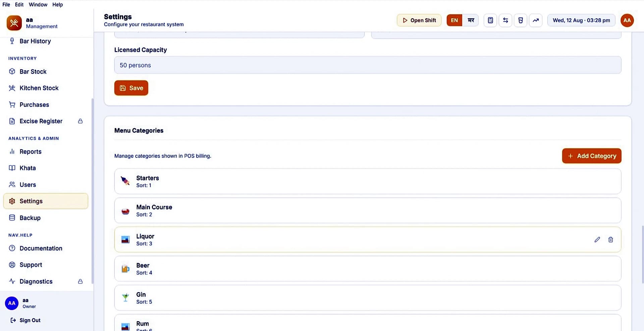Click the Licensed Capacity input field
Viewport: 644px width, 331px height.
pyautogui.click(x=368, y=65)
